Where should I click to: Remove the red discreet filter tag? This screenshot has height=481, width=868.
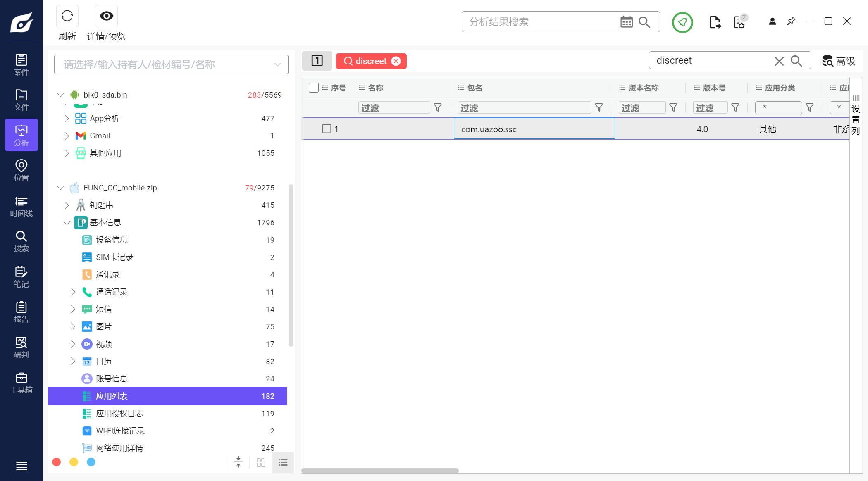point(396,61)
